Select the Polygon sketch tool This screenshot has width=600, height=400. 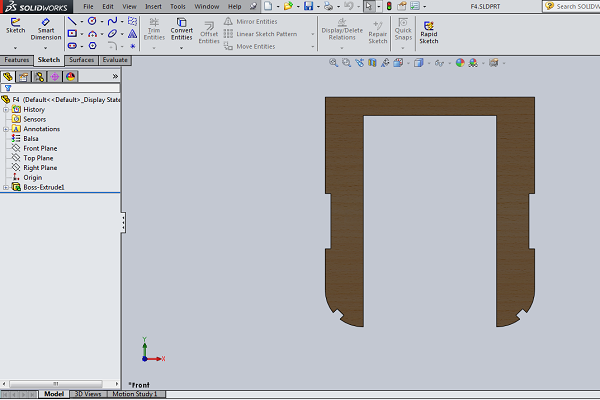pyautogui.click(x=92, y=46)
